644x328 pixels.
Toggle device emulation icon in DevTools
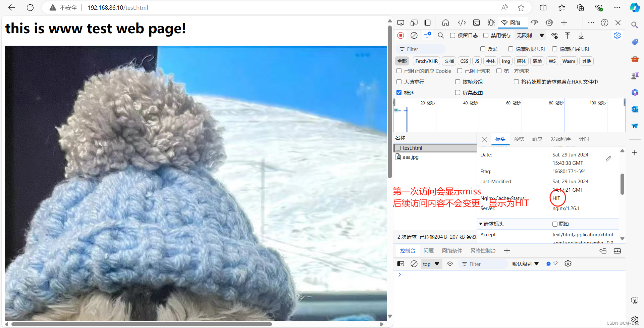point(414,22)
